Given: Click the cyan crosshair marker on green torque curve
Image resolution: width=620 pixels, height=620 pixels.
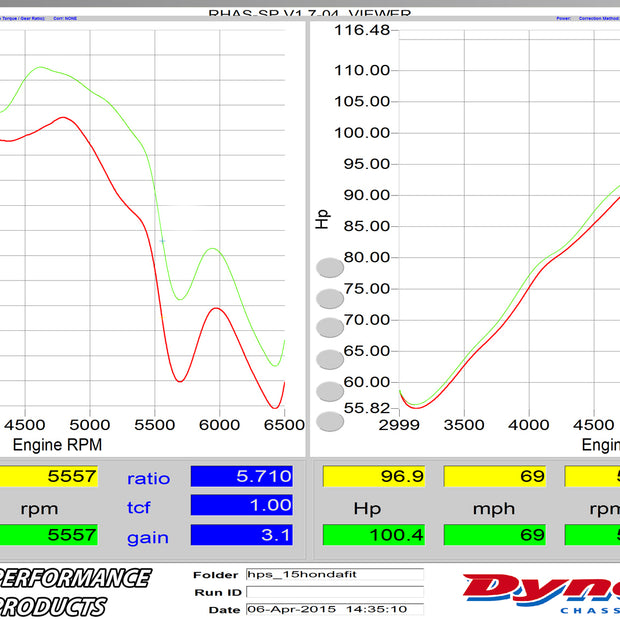Looking at the screenshot, I should pyautogui.click(x=162, y=241).
